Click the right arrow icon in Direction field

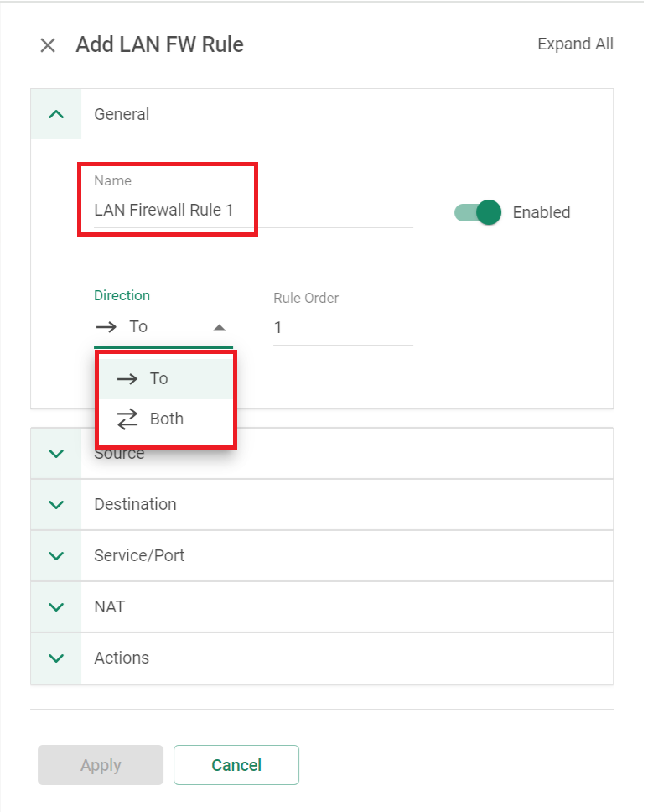106,327
